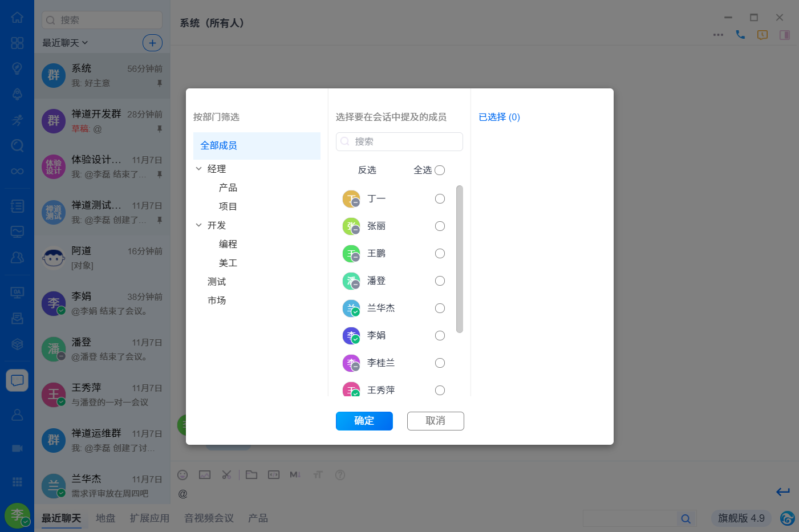This screenshot has width=799, height=532.
Task: Select member 王鹏 radio circle
Action: (440, 253)
